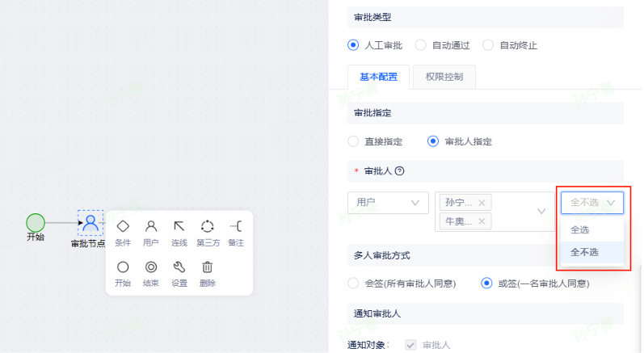This screenshot has height=353, width=644.
Task: Expand the 全不选 selection dropdown
Action: click(592, 203)
